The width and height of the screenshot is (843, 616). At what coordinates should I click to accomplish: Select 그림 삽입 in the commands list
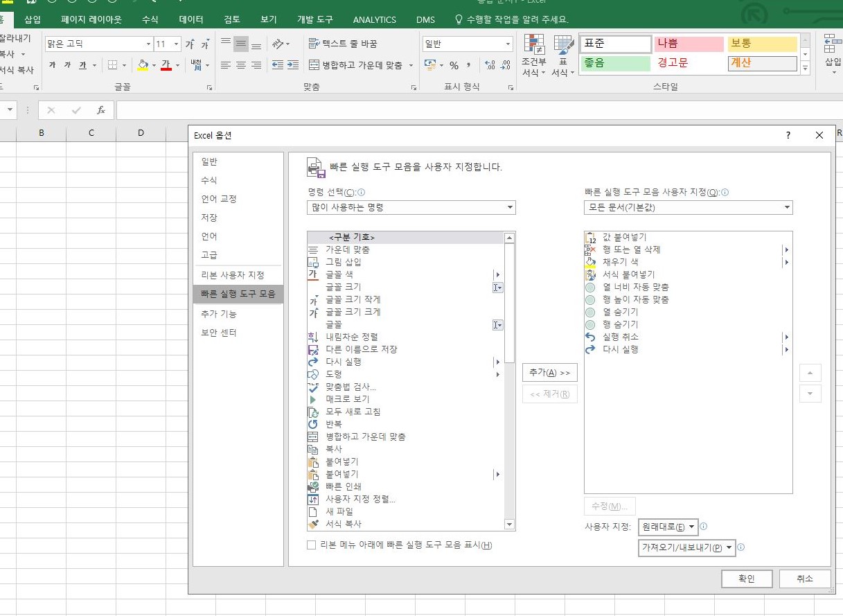point(406,262)
